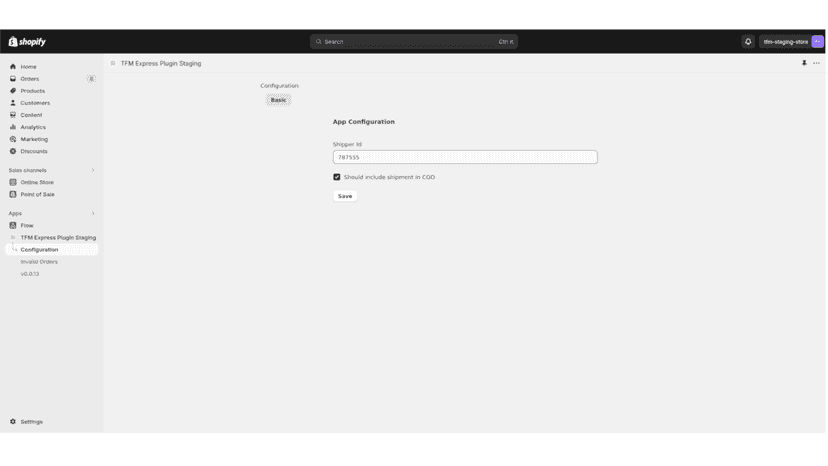828x466 pixels.
Task: Open TFM Express Plugin Staging app
Action: click(58, 238)
